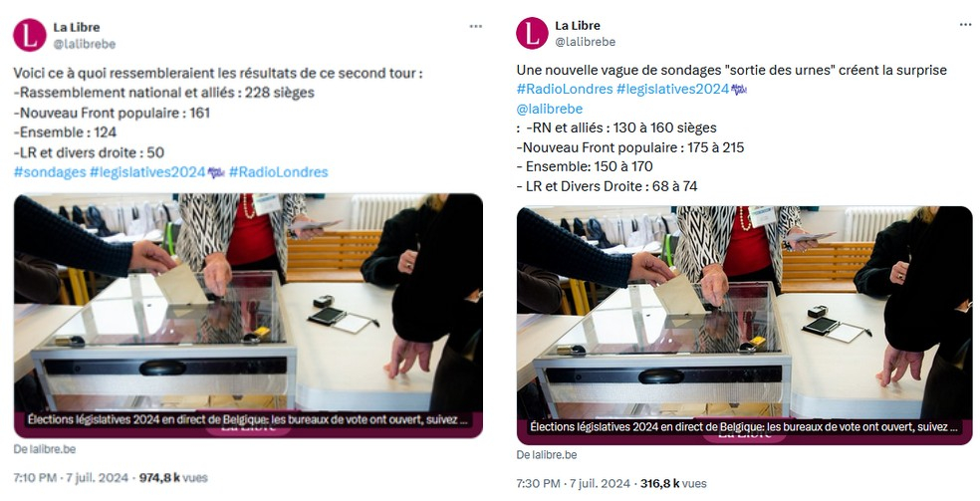Open #legislatives2024 hashtag in right tweet
The height and width of the screenshot is (501, 980).
673,90
